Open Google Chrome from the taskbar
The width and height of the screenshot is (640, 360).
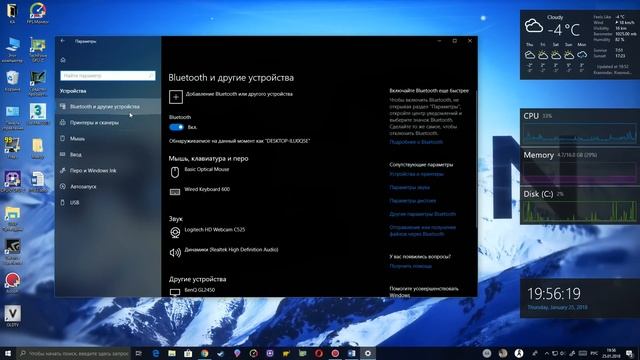tap(204, 353)
